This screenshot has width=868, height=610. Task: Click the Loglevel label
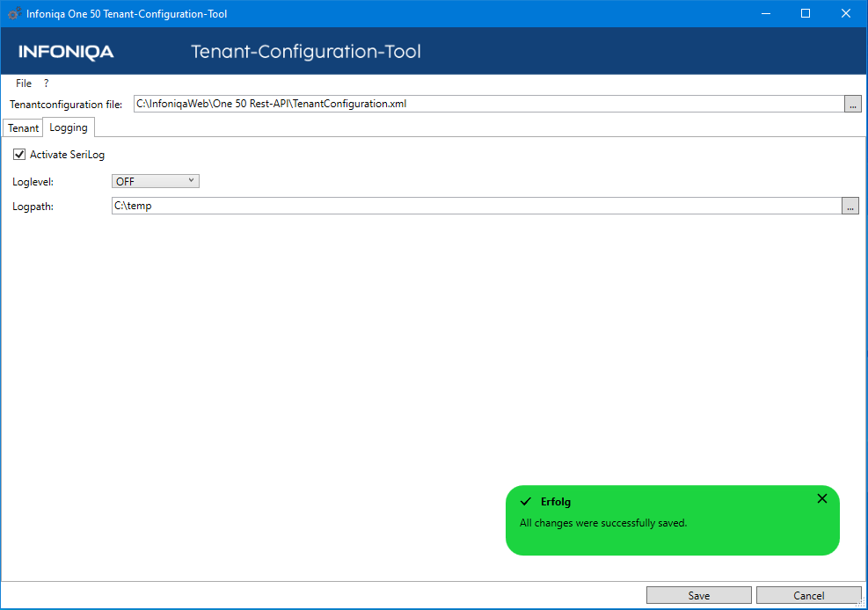33,182
